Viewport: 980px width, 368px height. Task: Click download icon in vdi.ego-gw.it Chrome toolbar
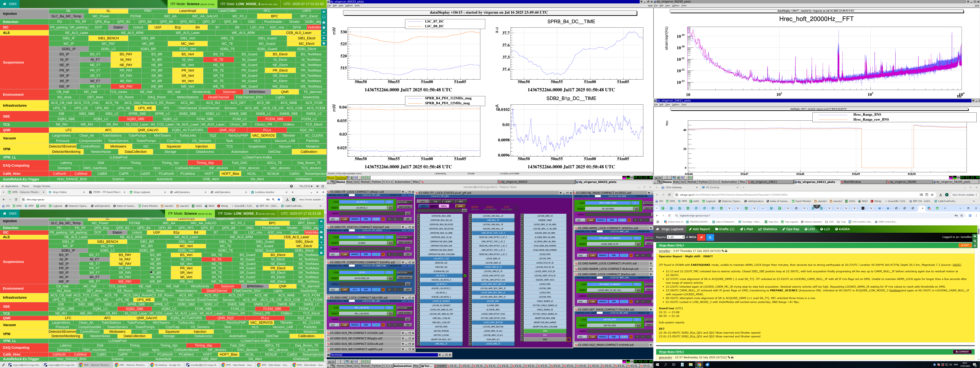(x=941, y=195)
